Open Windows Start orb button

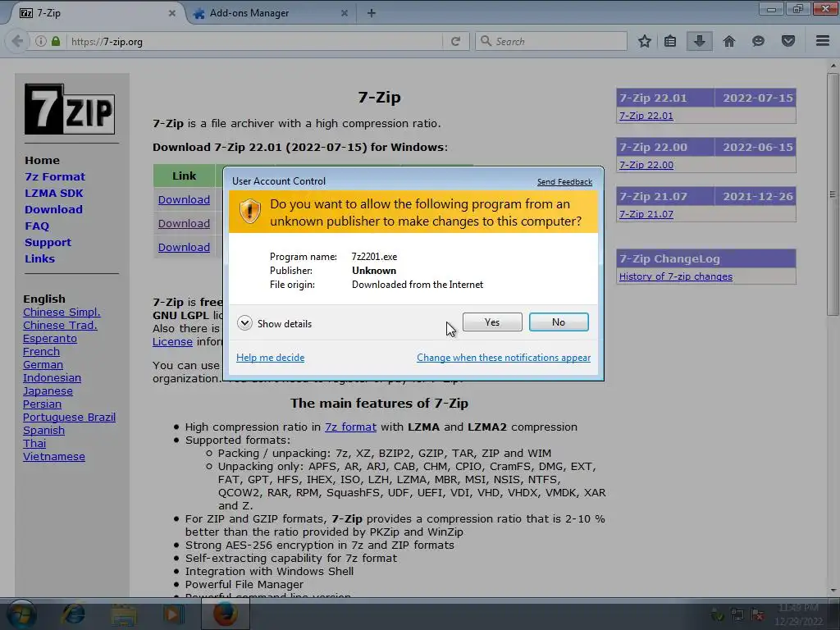pos(20,614)
